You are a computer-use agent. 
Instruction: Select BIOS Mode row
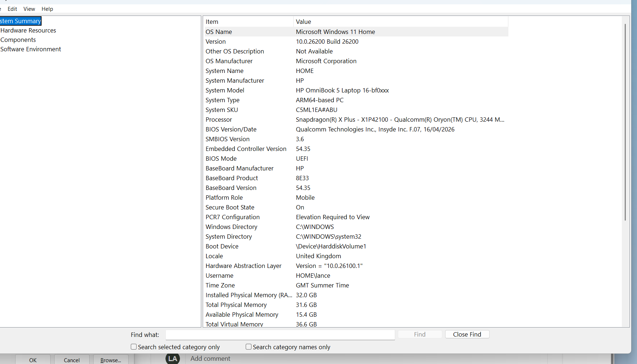(x=356, y=159)
